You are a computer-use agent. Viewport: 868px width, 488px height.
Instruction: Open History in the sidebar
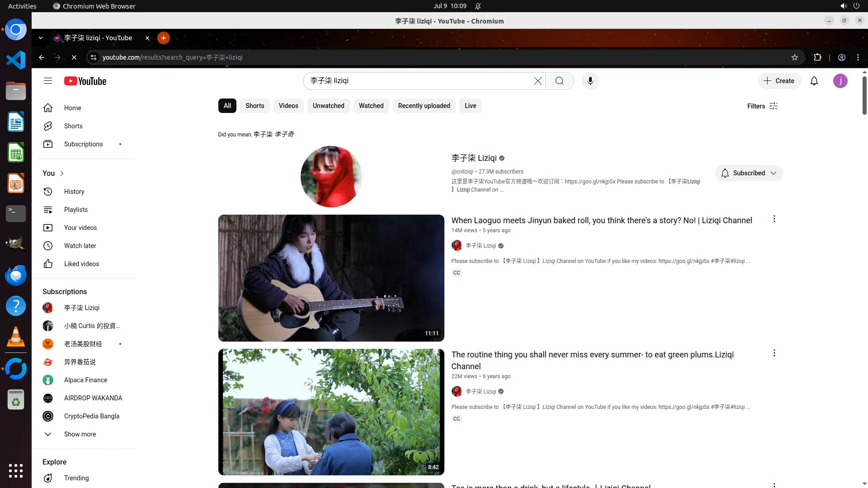tap(74, 192)
